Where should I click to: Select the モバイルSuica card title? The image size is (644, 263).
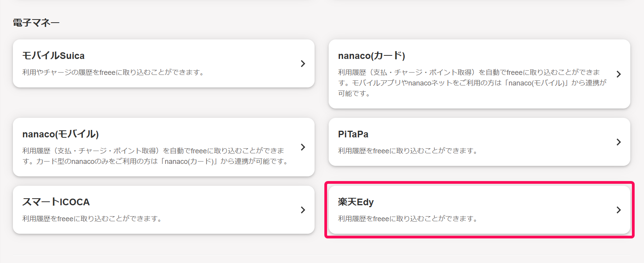click(x=53, y=56)
